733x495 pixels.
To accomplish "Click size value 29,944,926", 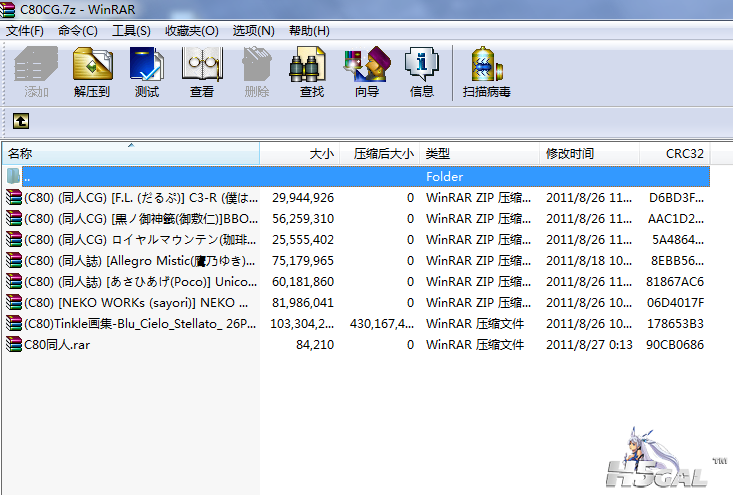I will click(303, 198).
